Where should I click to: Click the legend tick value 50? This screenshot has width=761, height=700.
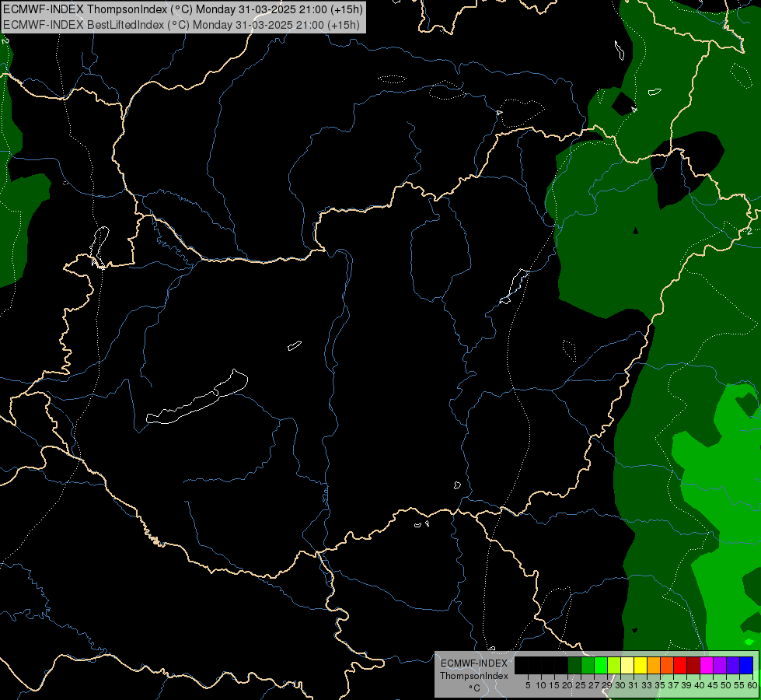click(726, 685)
